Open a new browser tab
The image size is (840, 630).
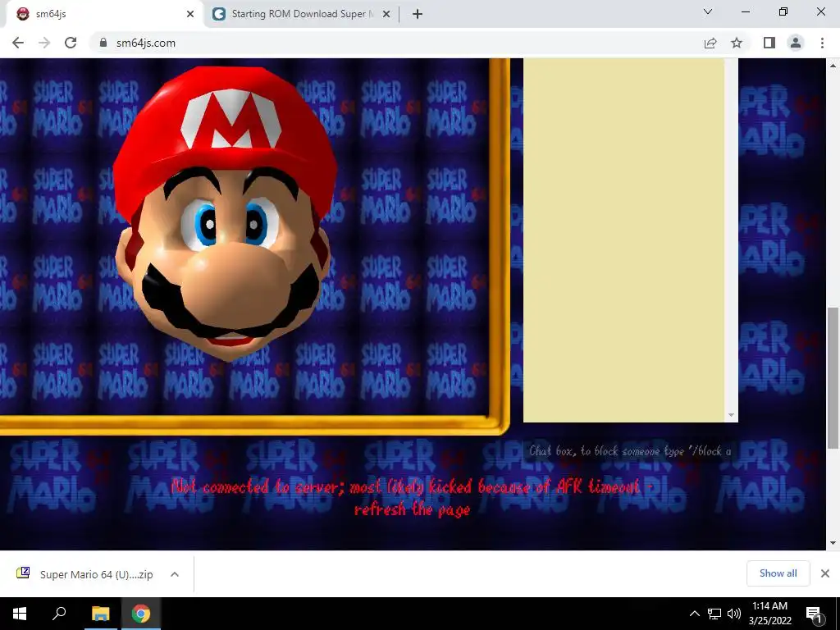coord(418,15)
